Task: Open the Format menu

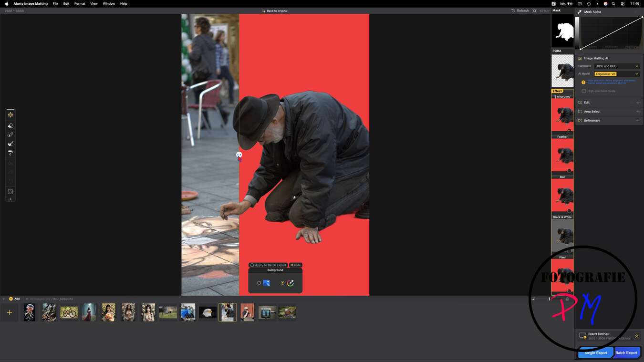Action: [80, 3]
